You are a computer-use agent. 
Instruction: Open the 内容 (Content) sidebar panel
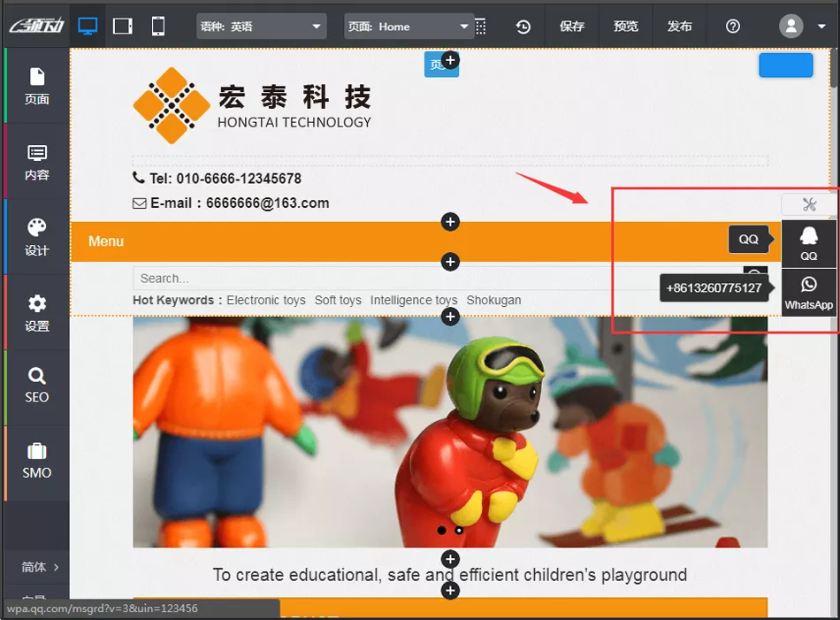tap(37, 162)
